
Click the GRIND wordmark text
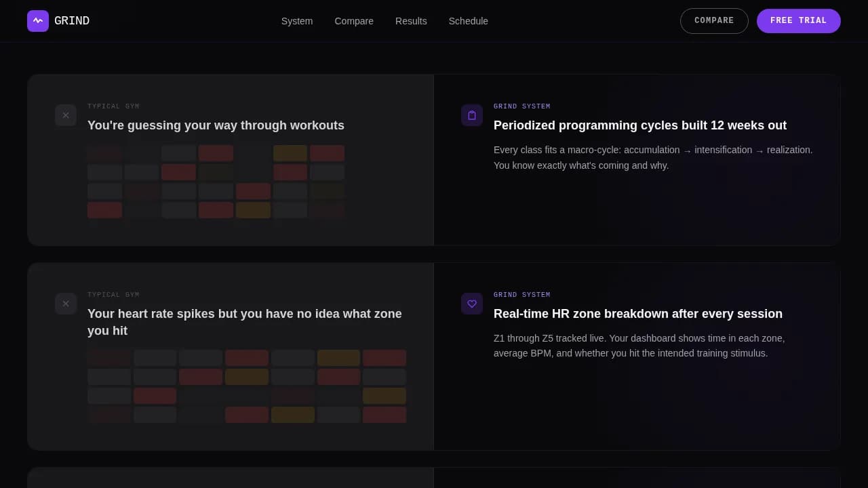71,20
